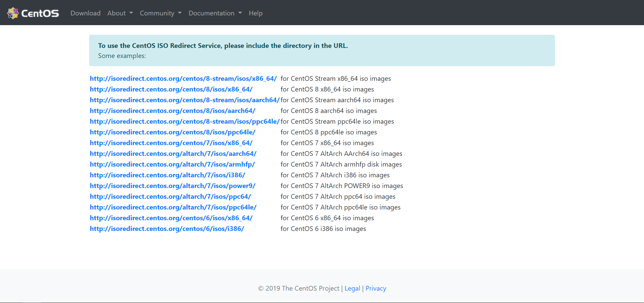Screen dimensions: 644x303
Task: Select the text 'for CentOS 8 aarch64 iso images'
Action: click(x=329, y=111)
